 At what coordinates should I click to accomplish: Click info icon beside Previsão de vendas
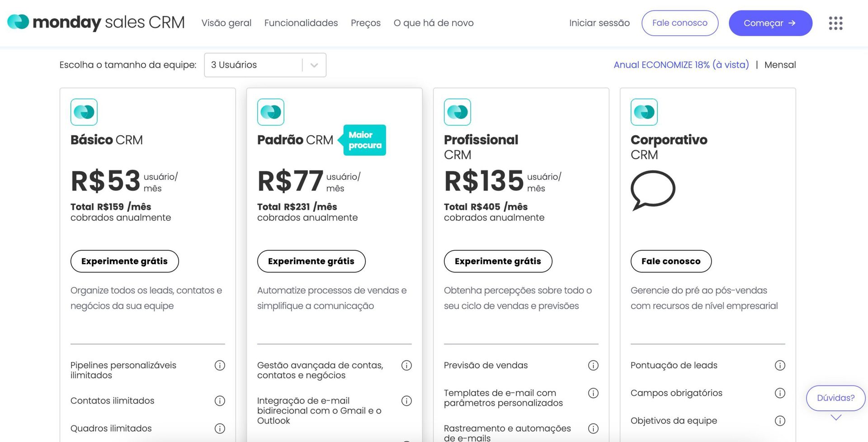click(593, 366)
